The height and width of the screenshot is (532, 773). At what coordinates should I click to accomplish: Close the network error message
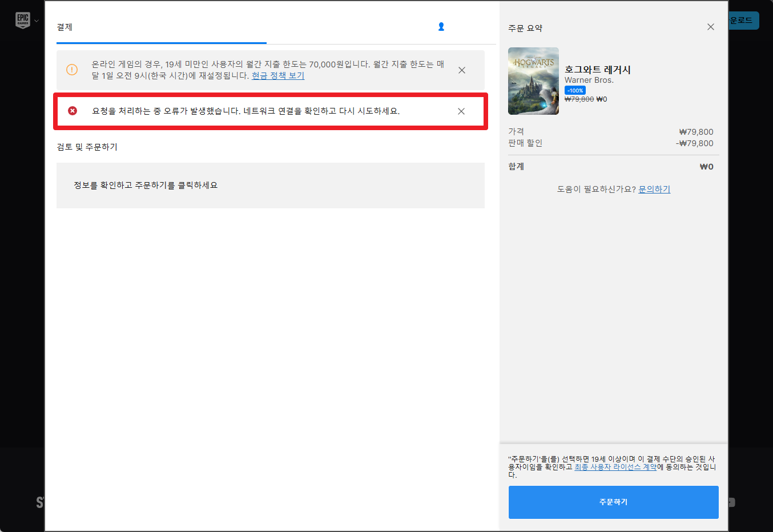(461, 111)
